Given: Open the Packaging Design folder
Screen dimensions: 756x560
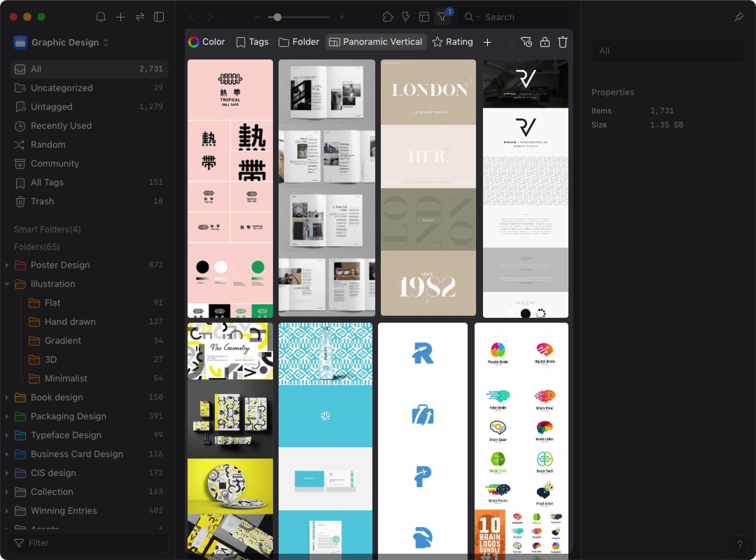Looking at the screenshot, I should [x=68, y=416].
